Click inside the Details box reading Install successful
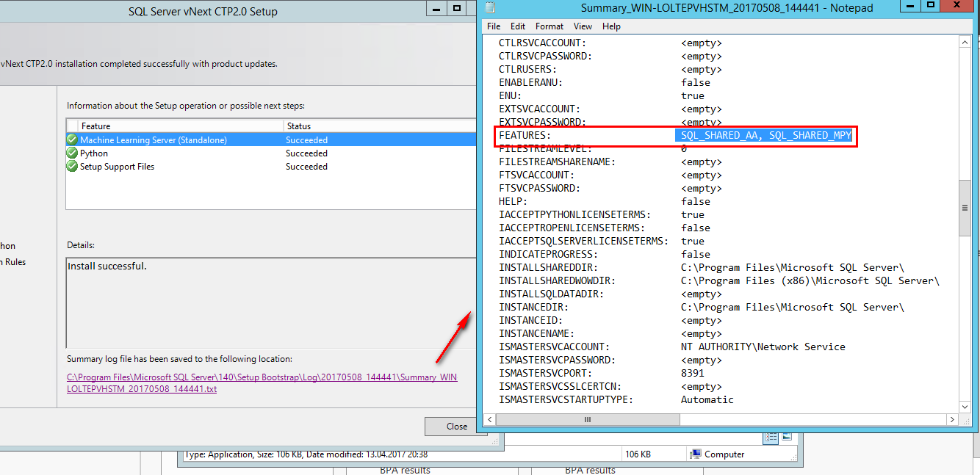This screenshot has height=475, width=980. (271, 302)
